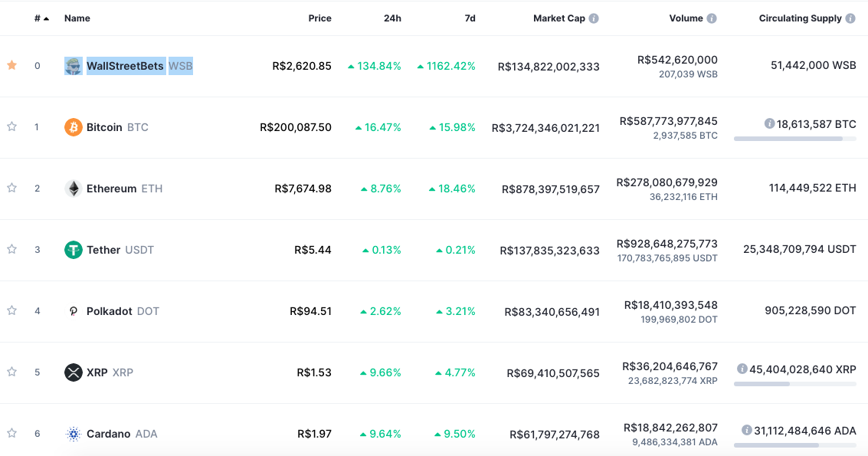The width and height of the screenshot is (868, 456).
Task: Click the orange Bitcoin logo
Action: click(73, 127)
